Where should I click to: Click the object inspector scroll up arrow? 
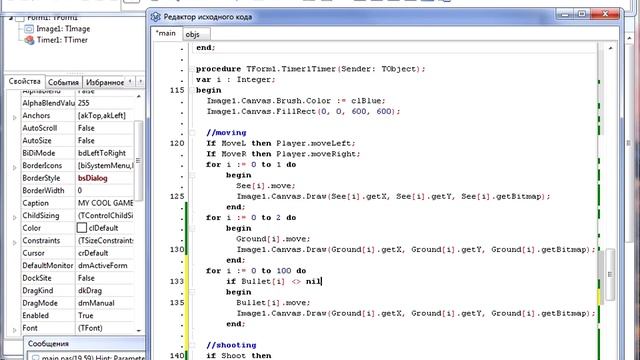coord(139,96)
